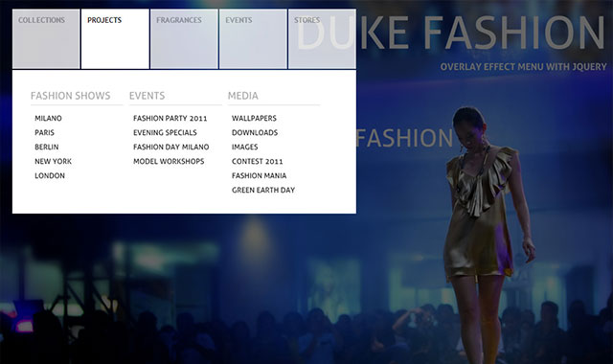Choose London under Fashion Shows
The image size is (613, 364).
click(x=50, y=175)
